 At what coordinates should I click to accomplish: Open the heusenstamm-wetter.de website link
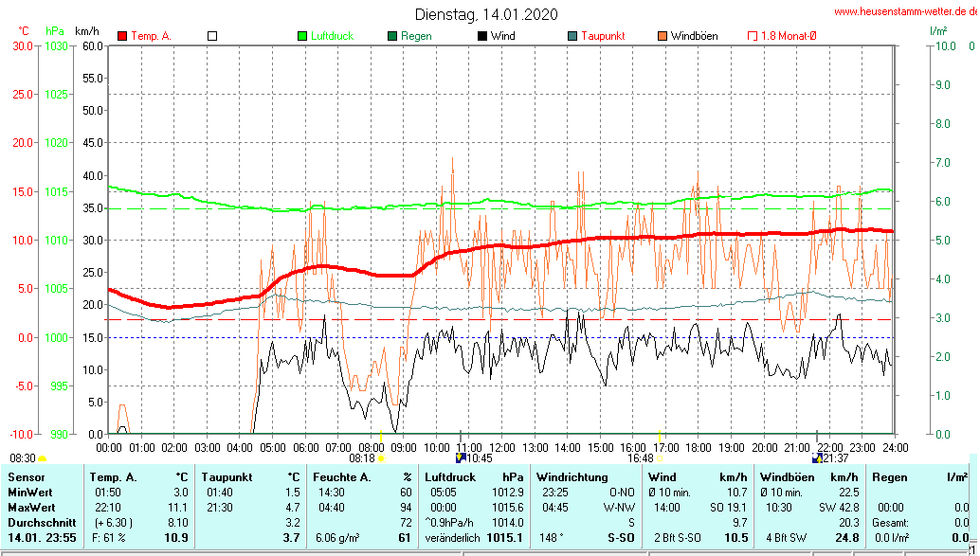click(904, 11)
